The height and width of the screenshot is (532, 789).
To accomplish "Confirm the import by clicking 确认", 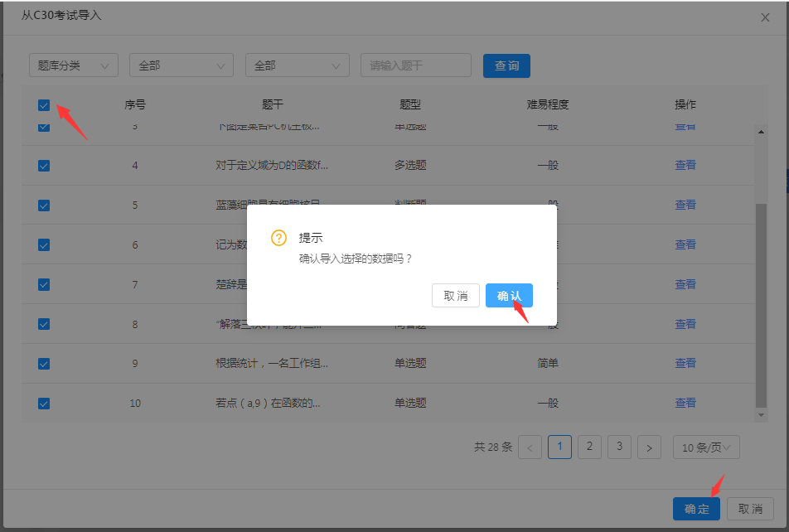I will click(x=508, y=295).
